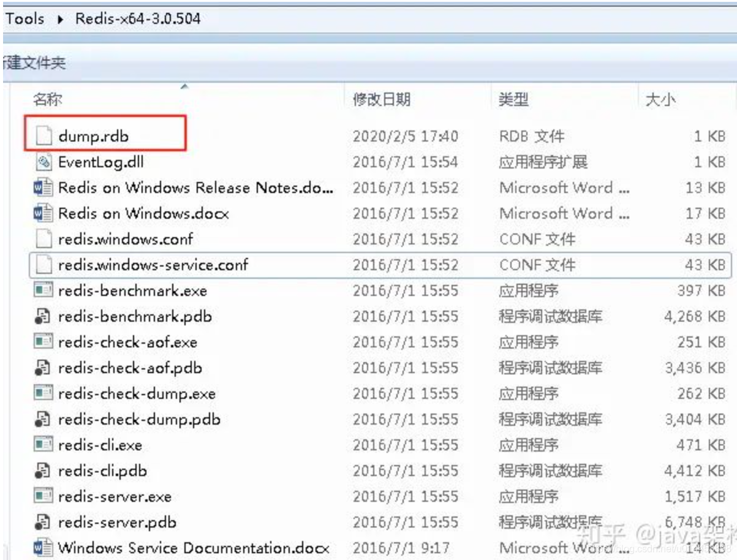Select the redis-cli.exe file name
Screen dimensions: 737x560
click(x=100, y=445)
